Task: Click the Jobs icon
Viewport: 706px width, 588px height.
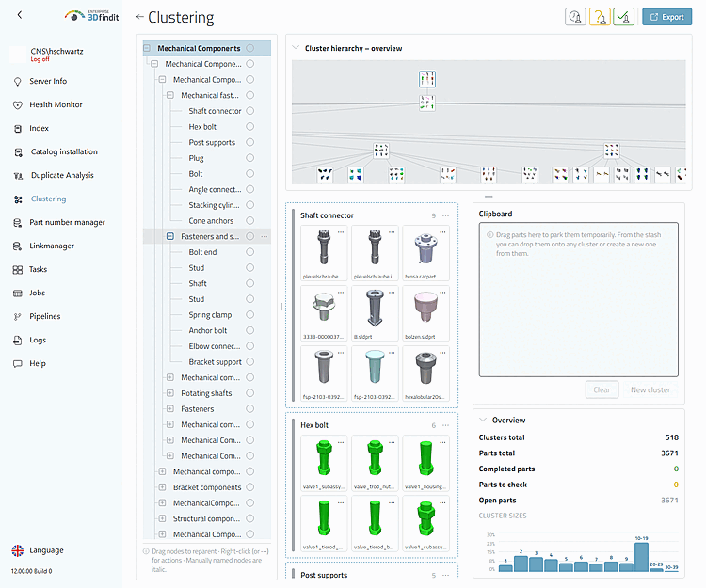Action: [x=18, y=294]
